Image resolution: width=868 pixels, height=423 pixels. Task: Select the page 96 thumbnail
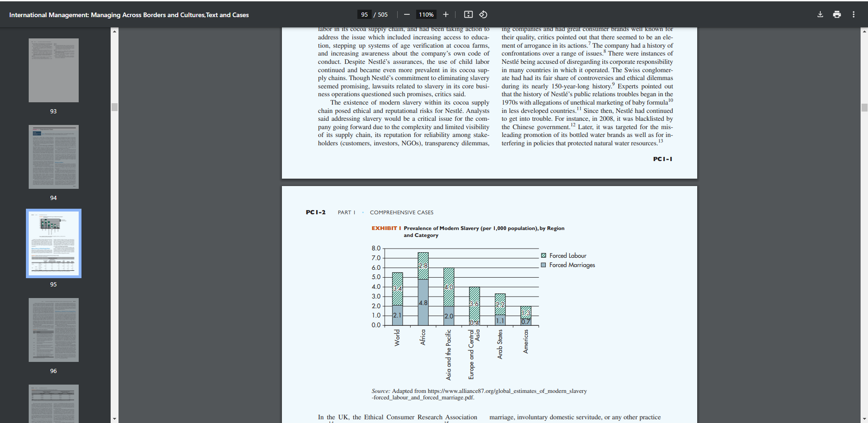click(54, 330)
